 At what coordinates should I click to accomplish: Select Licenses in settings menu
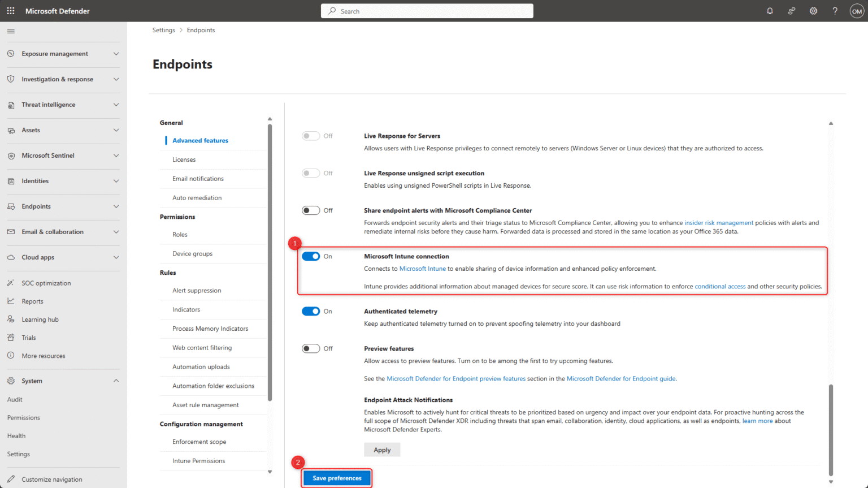click(x=184, y=159)
